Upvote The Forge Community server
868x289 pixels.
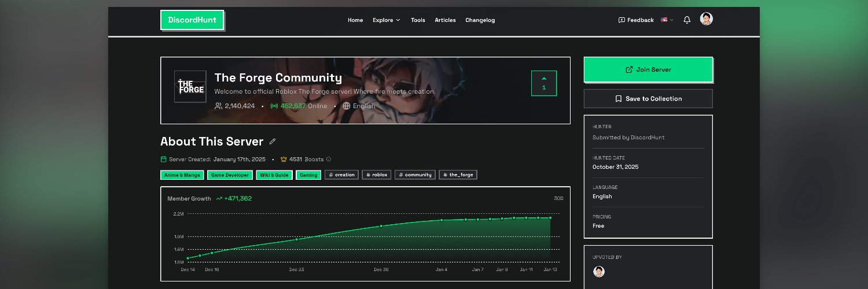544,83
